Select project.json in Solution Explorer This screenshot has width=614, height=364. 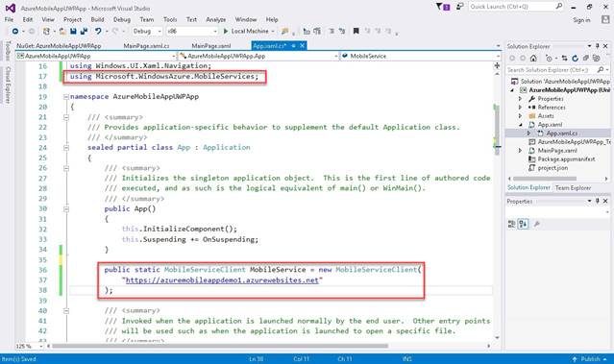pyautogui.click(x=553, y=168)
